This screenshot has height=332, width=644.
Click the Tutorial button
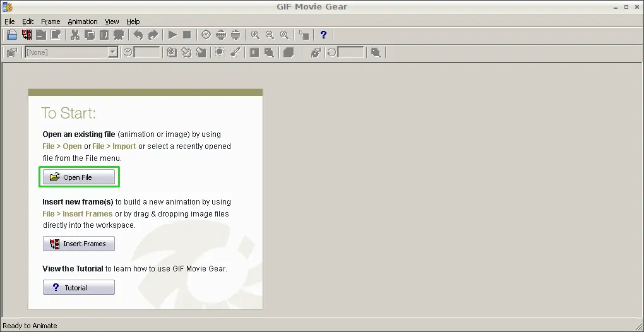(x=79, y=288)
